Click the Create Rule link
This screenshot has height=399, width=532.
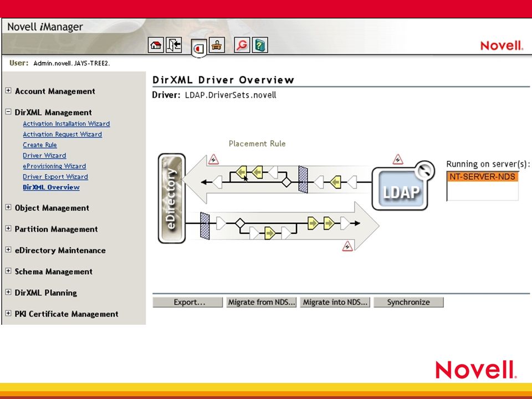pyautogui.click(x=40, y=145)
